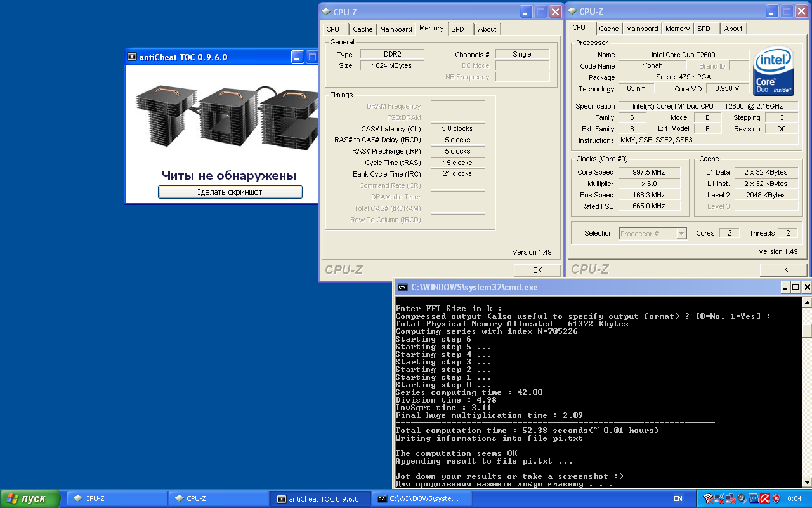The image size is (812, 508).
Task: Click the Channels # field showing Single
Action: click(522, 55)
